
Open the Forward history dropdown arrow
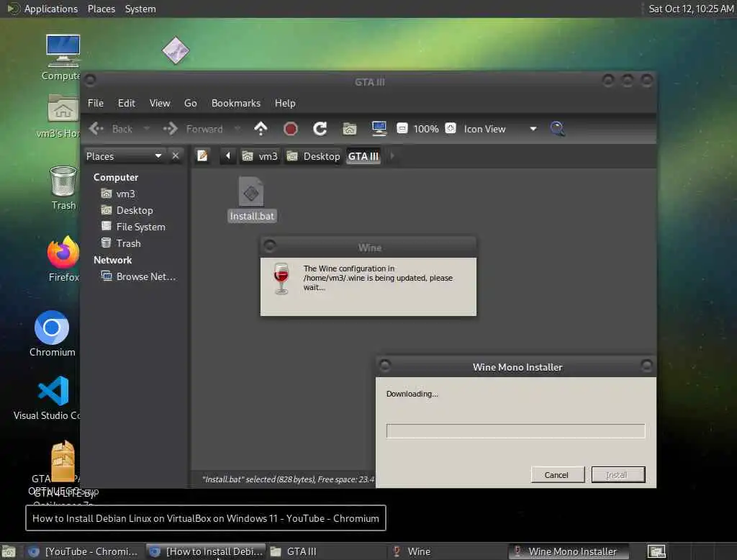coord(238,128)
